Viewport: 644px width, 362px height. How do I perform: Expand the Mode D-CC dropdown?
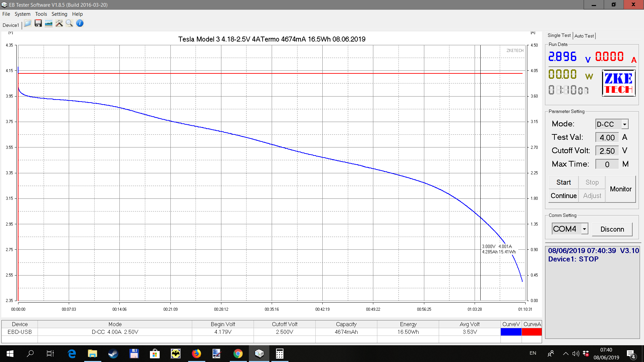click(625, 124)
